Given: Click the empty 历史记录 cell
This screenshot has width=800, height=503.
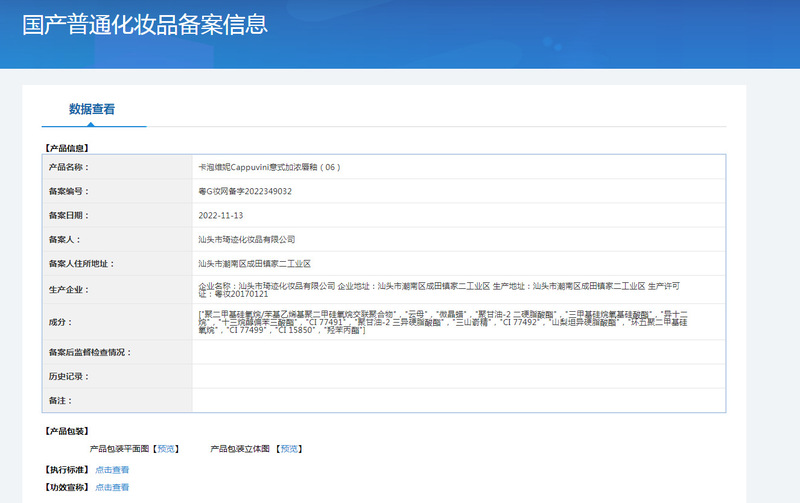Looking at the screenshot, I should [x=459, y=376].
